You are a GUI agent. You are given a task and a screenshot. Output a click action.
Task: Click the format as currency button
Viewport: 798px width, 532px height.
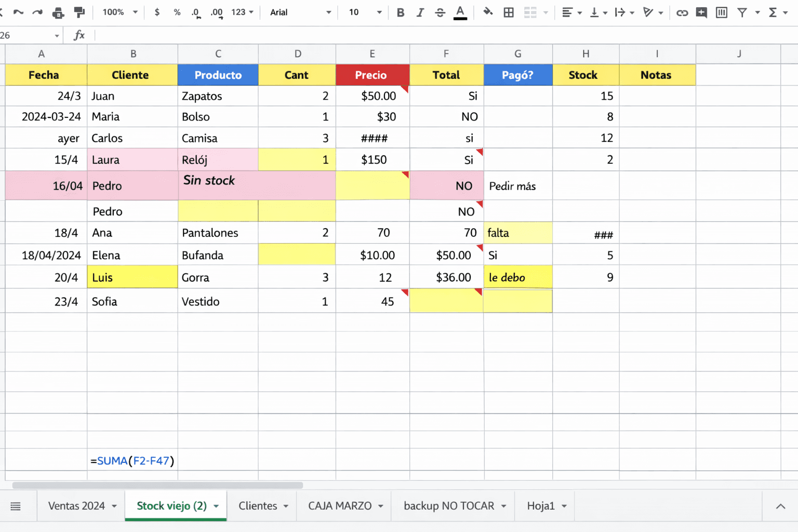[157, 12]
